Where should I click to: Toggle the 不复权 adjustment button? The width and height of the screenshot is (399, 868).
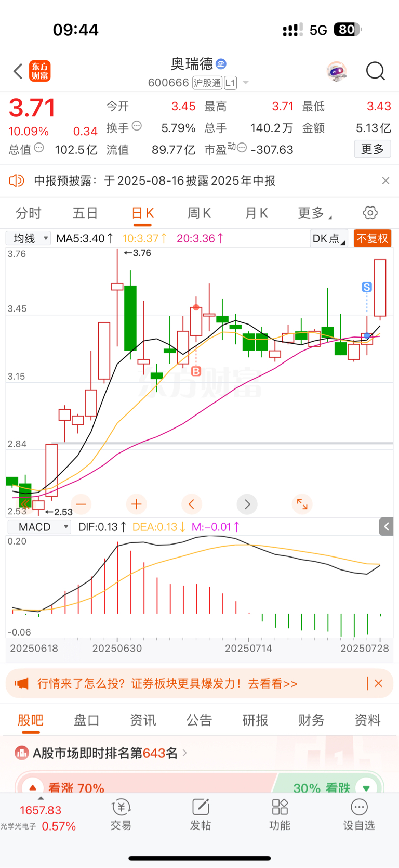pos(373,238)
